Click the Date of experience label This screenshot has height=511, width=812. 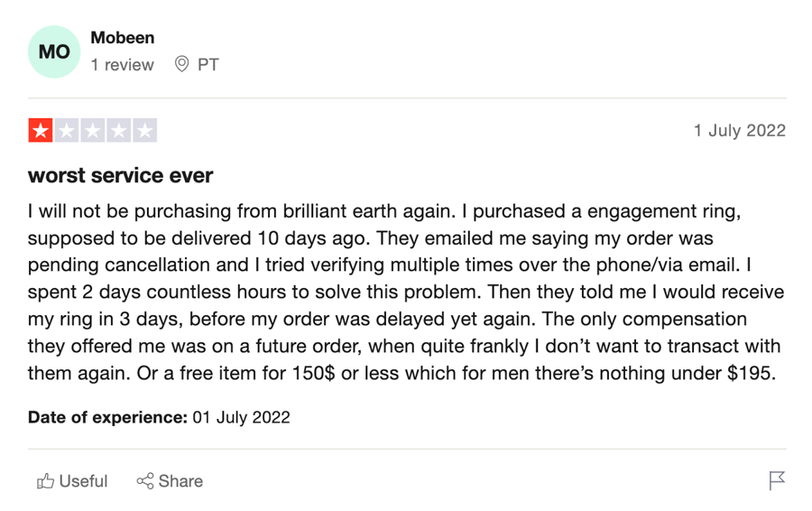click(x=107, y=417)
